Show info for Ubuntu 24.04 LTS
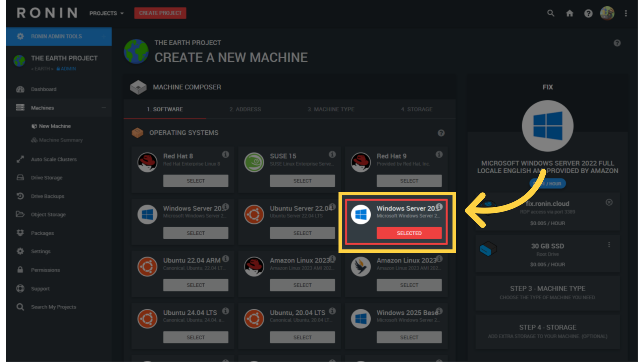The height and width of the screenshot is (362, 644). click(225, 311)
